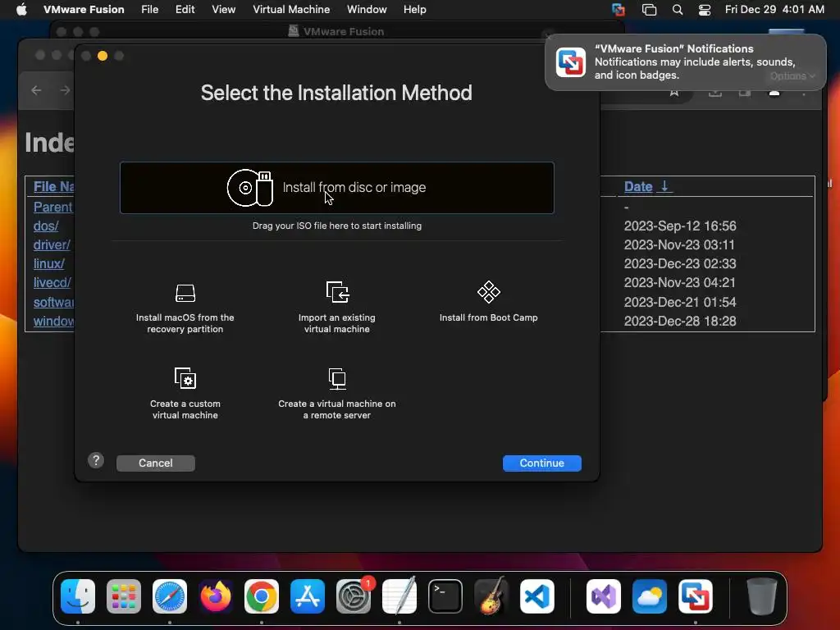
Task: Open Terminal from the Dock
Action: tap(445, 596)
